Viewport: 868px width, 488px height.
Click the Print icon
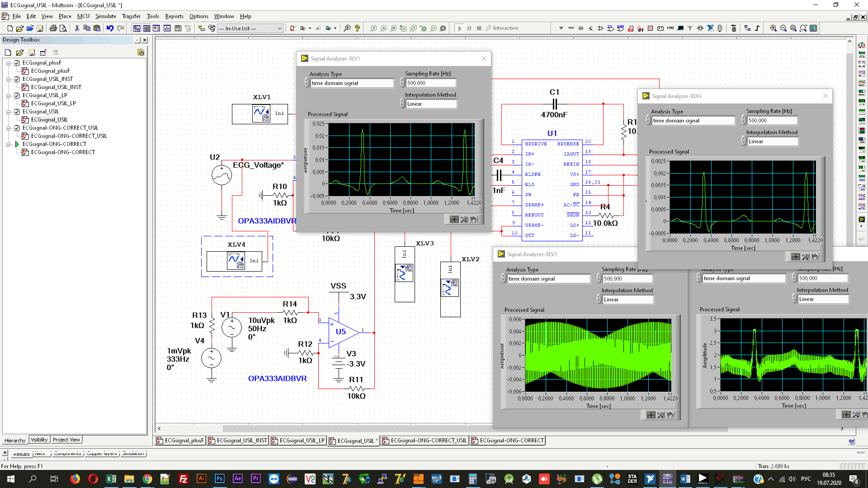53,28
